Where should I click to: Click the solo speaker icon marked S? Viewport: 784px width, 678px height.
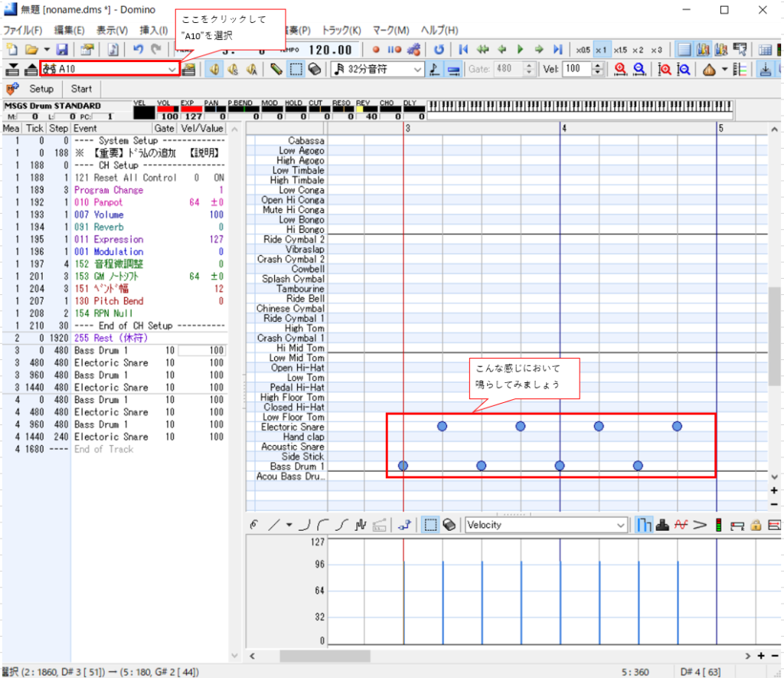[233, 69]
